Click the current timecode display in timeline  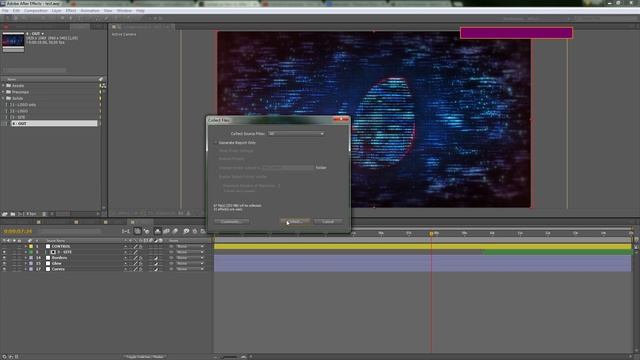click(x=18, y=231)
